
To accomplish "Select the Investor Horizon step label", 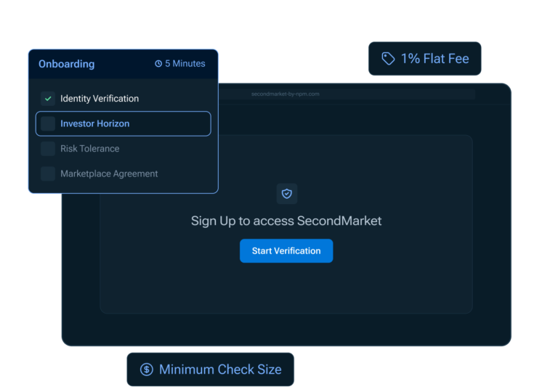I will [94, 124].
